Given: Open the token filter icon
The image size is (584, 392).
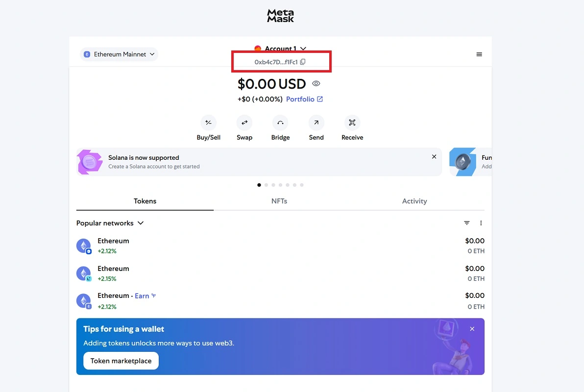Looking at the screenshot, I should pyautogui.click(x=467, y=223).
